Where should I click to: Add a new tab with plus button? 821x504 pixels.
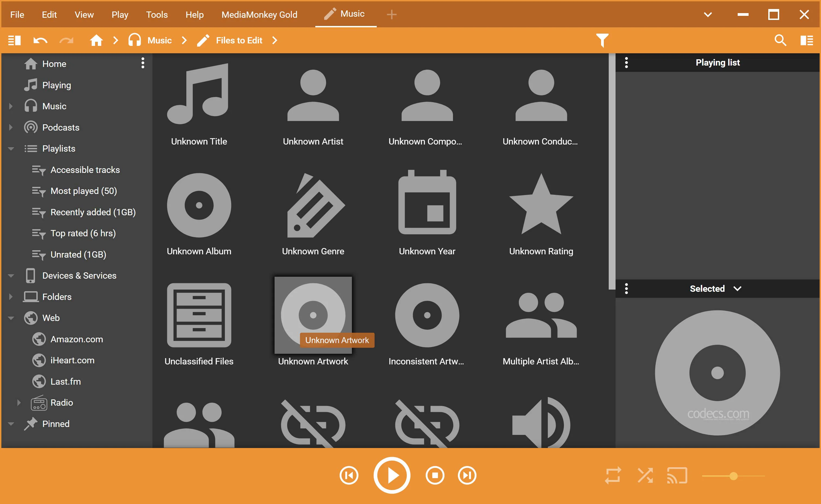pyautogui.click(x=391, y=14)
